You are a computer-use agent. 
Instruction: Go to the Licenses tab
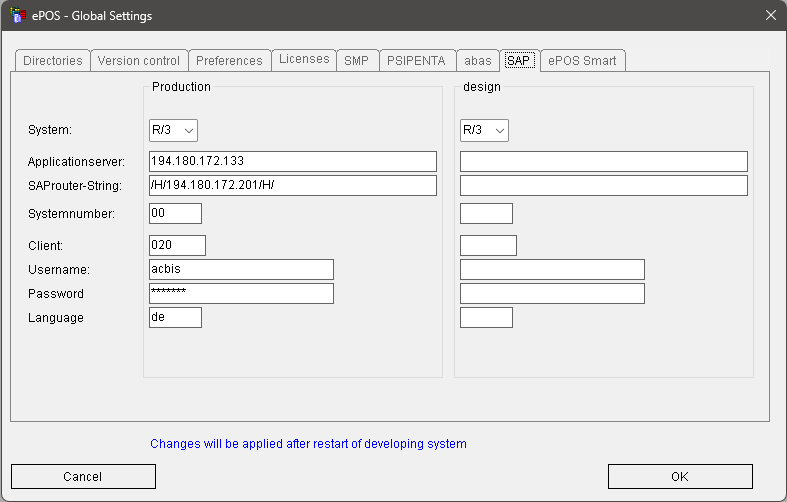tap(304, 60)
